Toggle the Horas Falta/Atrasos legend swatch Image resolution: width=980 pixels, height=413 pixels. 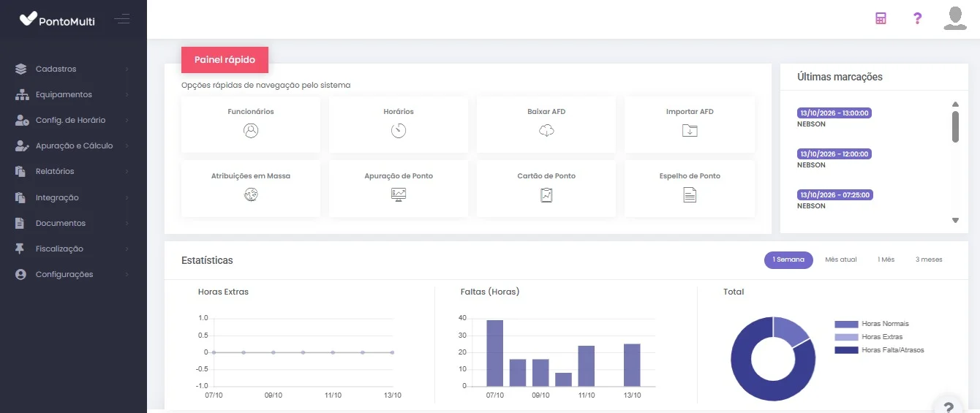point(846,350)
